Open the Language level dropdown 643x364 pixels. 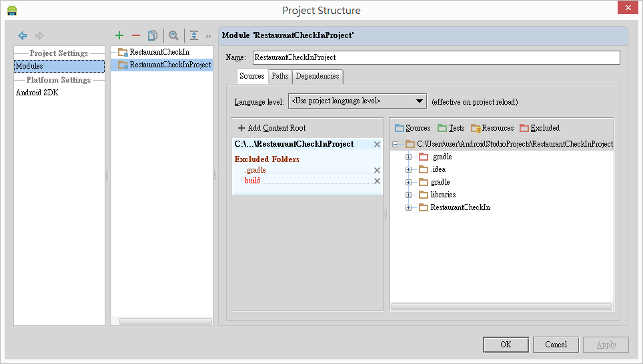coord(357,101)
